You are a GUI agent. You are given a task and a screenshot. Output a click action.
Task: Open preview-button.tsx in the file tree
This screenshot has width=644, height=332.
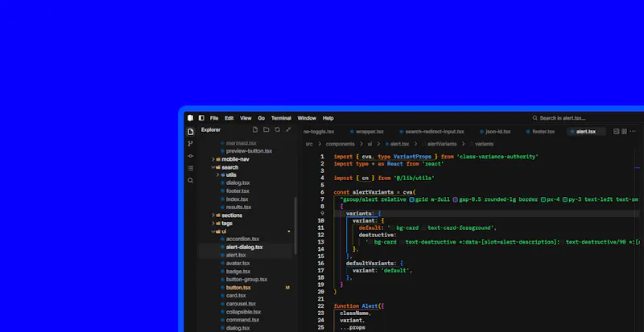click(246, 151)
